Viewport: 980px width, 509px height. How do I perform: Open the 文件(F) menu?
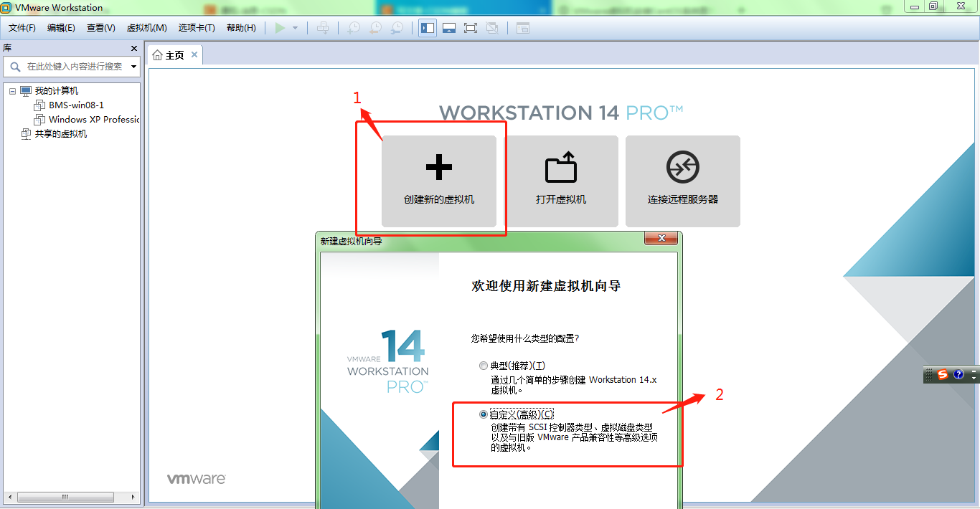coord(22,28)
